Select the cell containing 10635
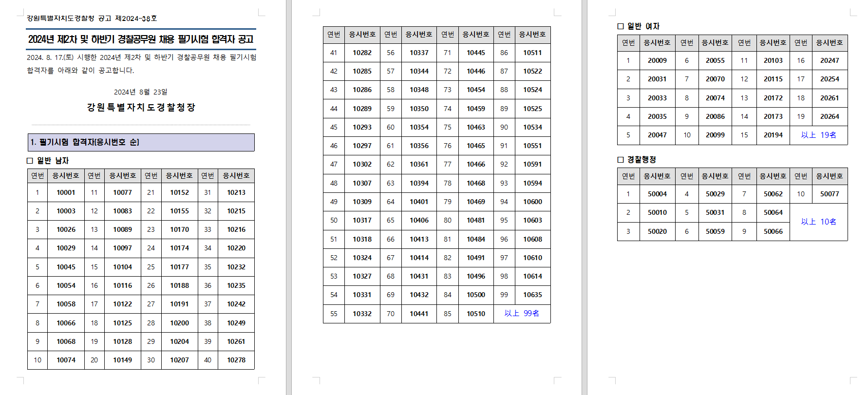Image resolution: width=868 pixels, height=395 pixels. click(532, 295)
